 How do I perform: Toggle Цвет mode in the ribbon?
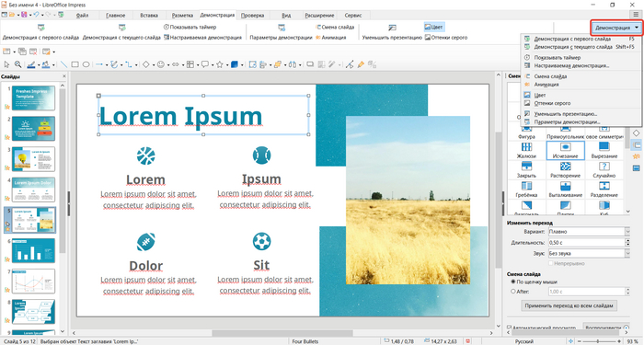pos(433,27)
